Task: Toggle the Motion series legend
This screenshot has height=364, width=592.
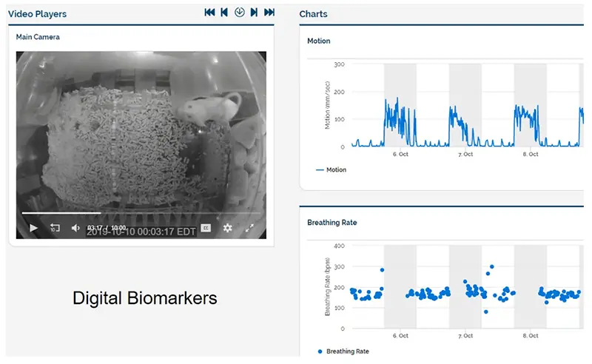Action: [x=331, y=169]
